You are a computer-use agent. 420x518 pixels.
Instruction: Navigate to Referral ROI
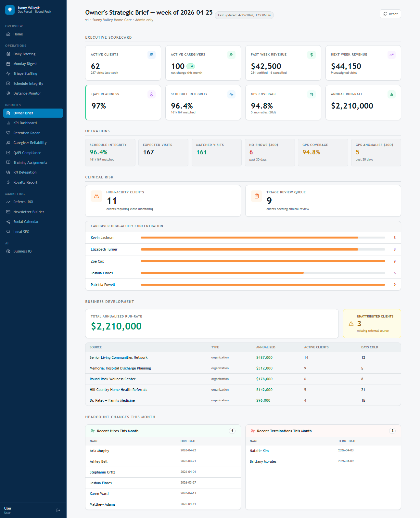point(23,202)
